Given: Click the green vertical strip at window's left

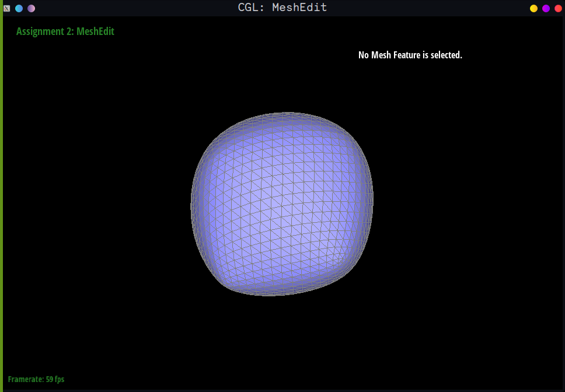Looking at the screenshot, I should [x=1, y=204].
